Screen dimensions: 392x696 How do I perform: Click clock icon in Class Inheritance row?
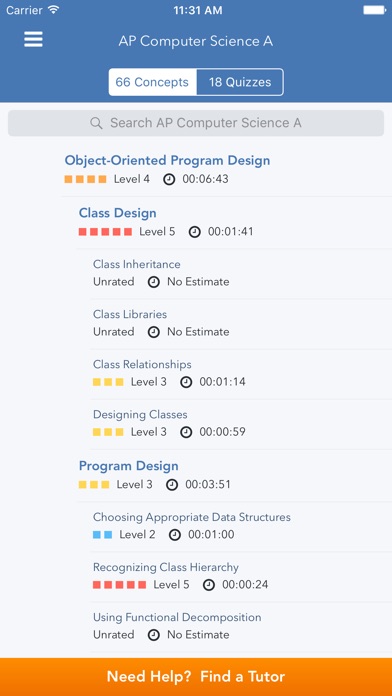pyautogui.click(x=154, y=282)
